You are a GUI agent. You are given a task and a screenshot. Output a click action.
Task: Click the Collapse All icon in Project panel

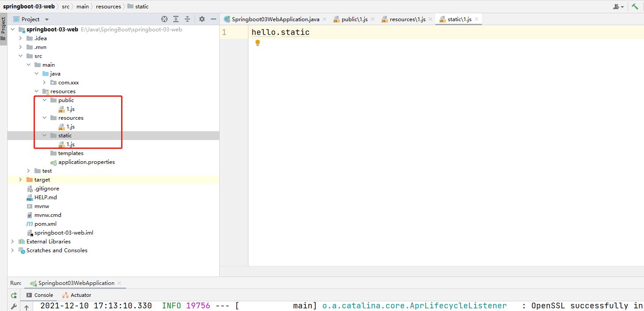(x=187, y=19)
